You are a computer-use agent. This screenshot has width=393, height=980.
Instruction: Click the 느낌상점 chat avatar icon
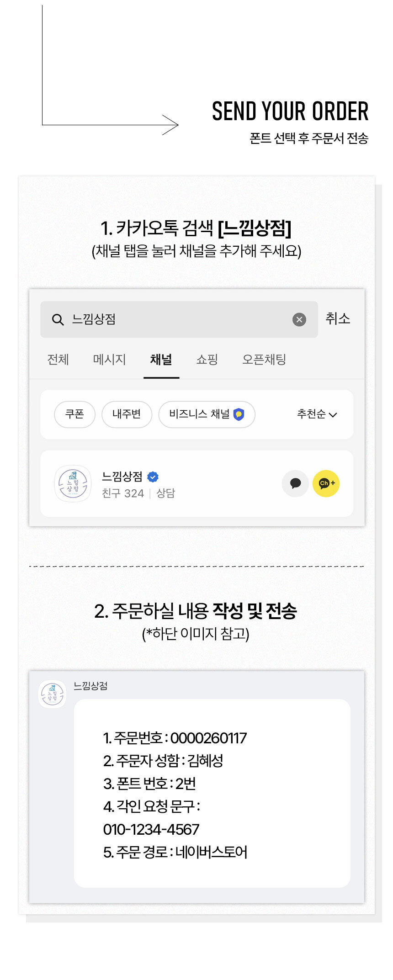(x=53, y=694)
